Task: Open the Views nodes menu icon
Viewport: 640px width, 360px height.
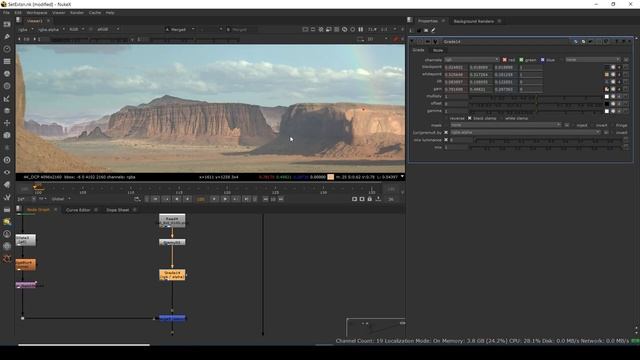Action: click(7, 172)
